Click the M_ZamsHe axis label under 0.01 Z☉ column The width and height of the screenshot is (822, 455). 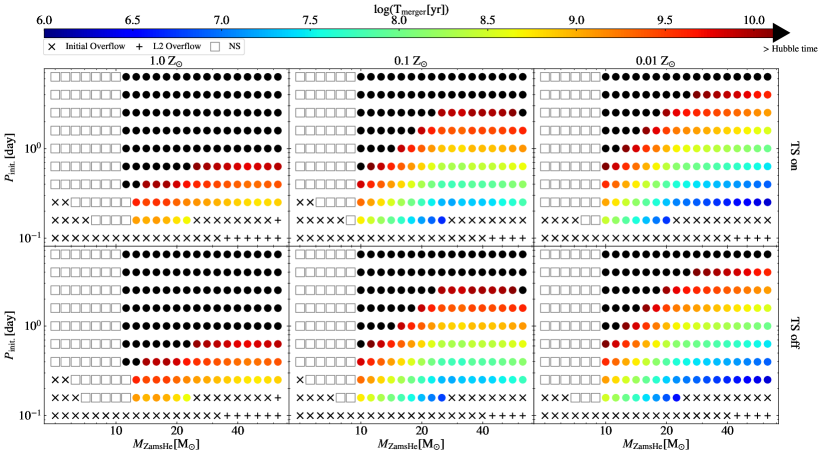coord(655,445)
